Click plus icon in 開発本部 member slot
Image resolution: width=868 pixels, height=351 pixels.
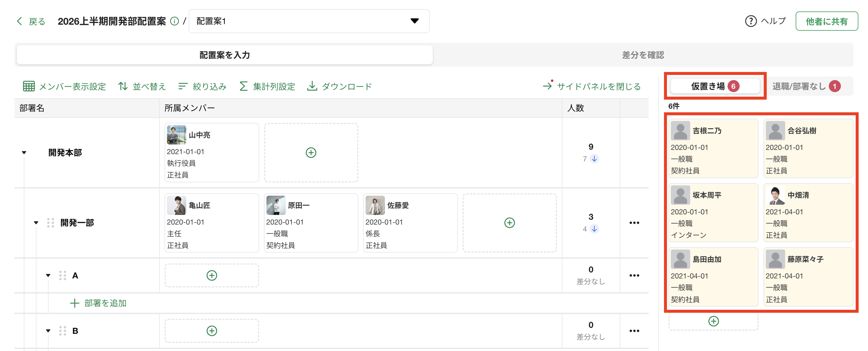311,152
